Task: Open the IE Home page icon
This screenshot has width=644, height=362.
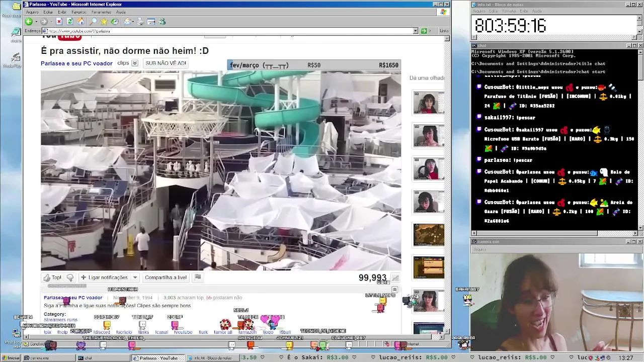Action: click(x=80, y=22)
